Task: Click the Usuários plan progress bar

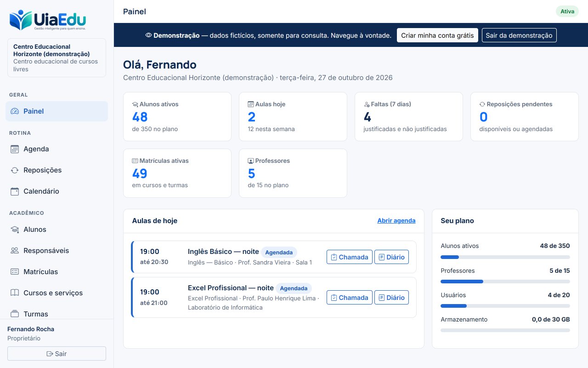Action: (x=505, y=306)
